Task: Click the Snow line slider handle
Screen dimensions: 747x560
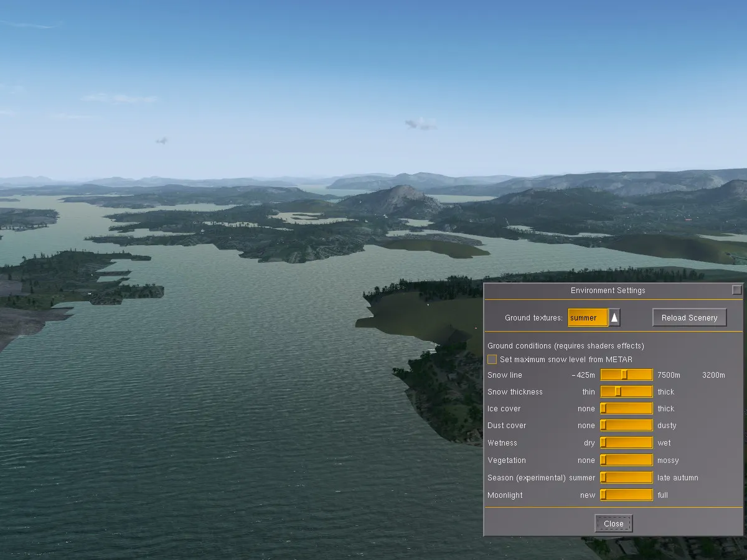Action: [624, 375]
